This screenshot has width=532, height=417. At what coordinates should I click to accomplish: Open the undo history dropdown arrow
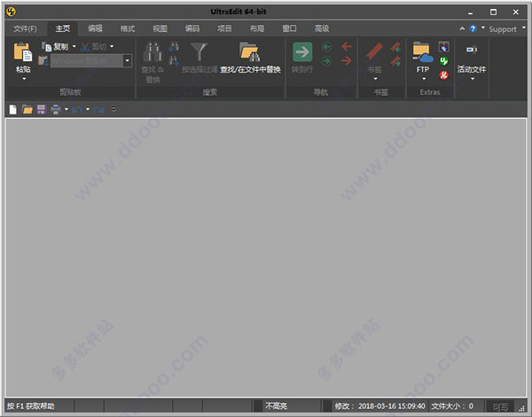click(88, 109)
